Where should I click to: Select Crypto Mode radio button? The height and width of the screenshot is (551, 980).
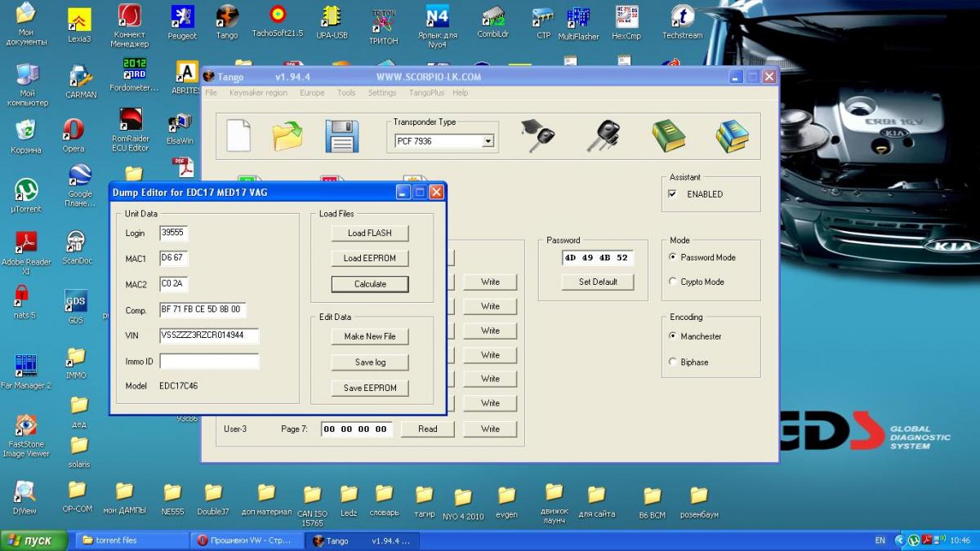click(x=673, y=282)
